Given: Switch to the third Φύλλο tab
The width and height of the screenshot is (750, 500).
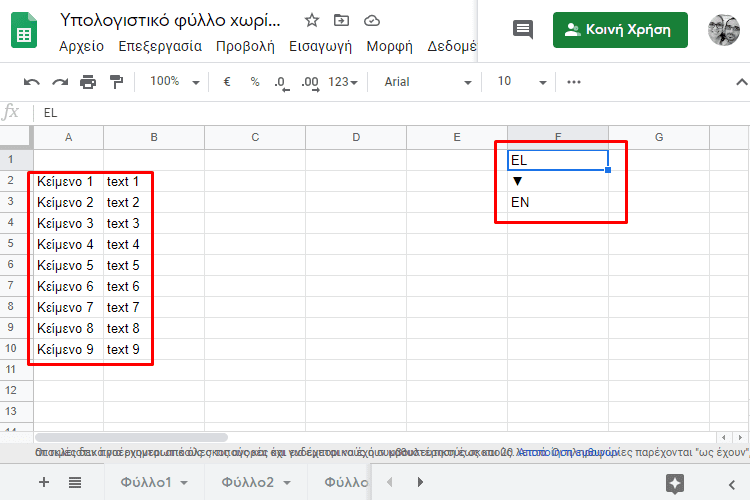Looking at the screenshot, I should 346,482.
